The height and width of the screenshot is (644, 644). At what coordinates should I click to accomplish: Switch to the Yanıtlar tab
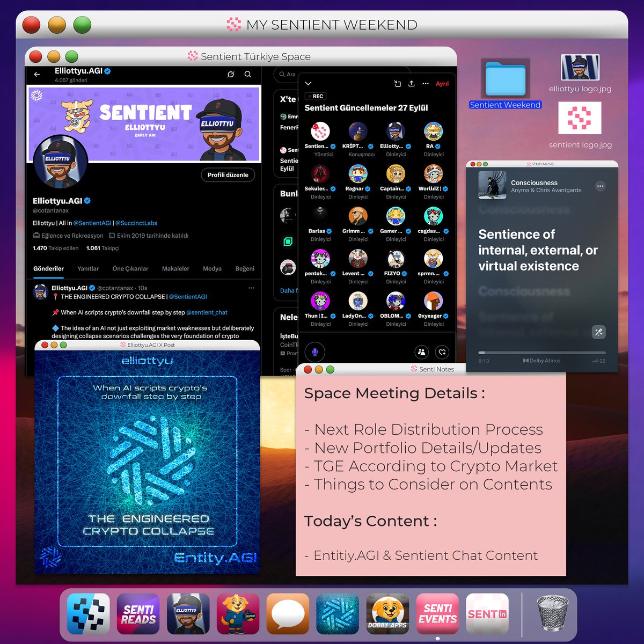tap(88, 269)
